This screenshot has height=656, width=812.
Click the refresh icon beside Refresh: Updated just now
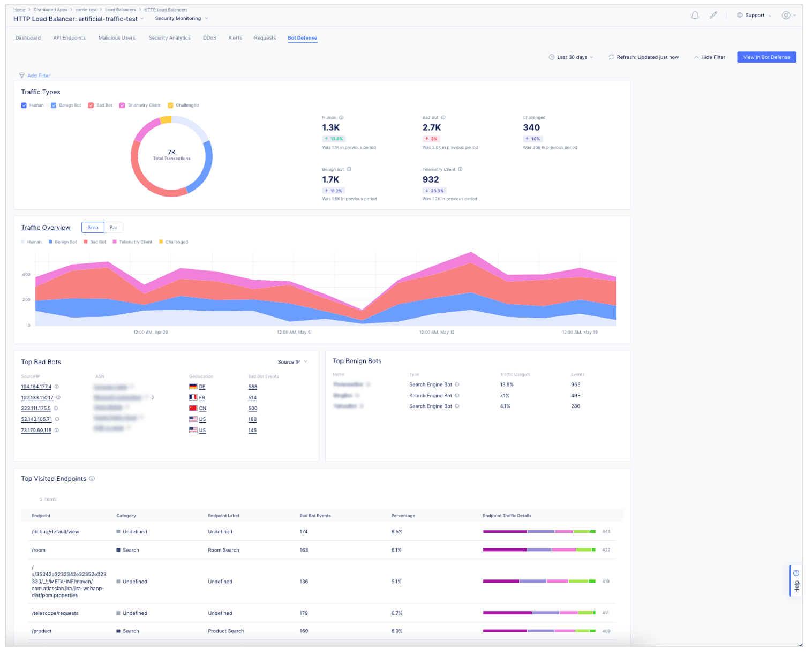611,57
